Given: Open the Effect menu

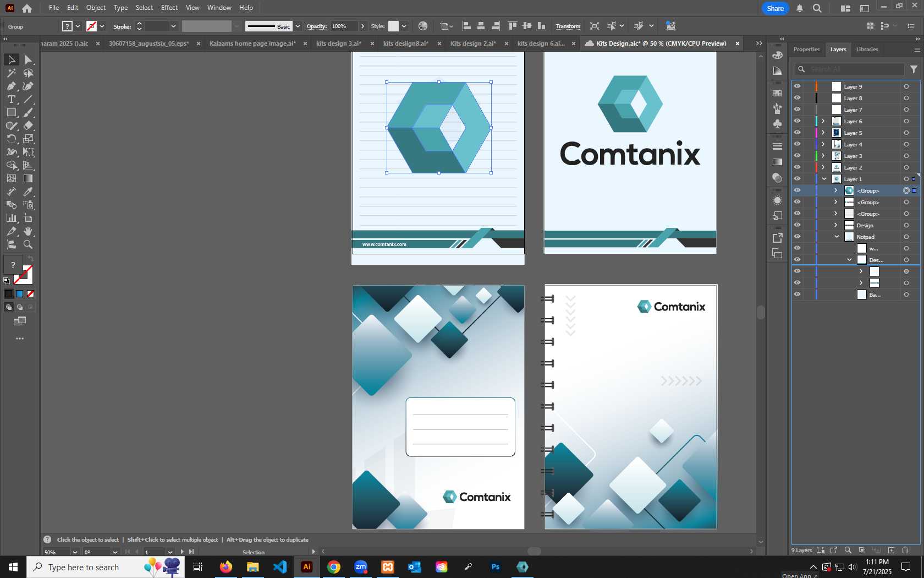Looking at the screenshot, I should point(169,8).
